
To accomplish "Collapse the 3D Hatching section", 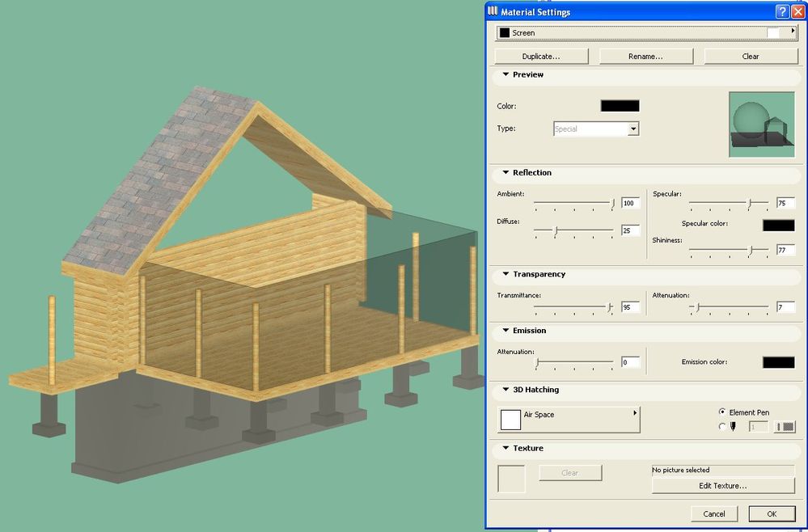I will pyautogui.click(x=506, y=390).
